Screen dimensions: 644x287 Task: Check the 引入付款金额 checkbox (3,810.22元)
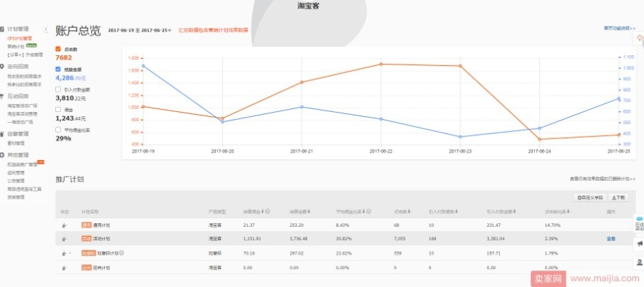coord(58,89)
